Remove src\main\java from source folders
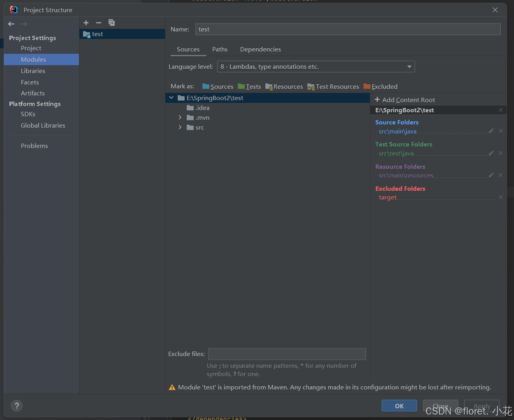 501,131
